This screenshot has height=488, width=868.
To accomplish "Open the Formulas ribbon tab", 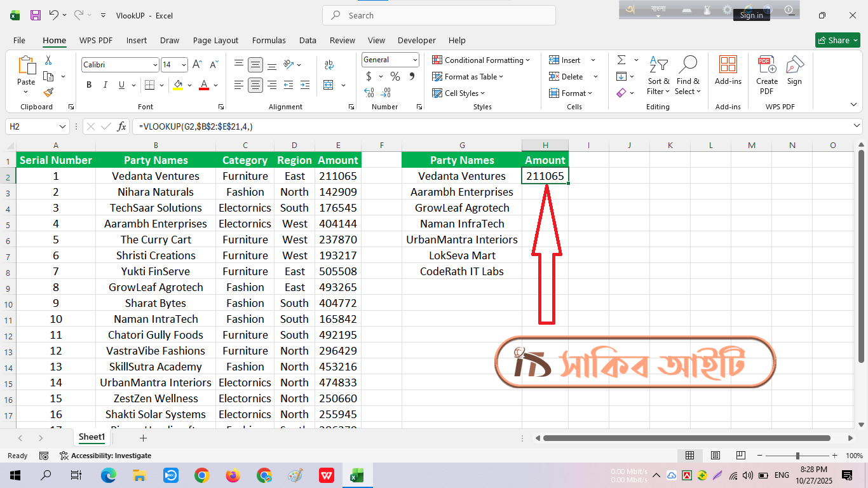I will (269, 40).
